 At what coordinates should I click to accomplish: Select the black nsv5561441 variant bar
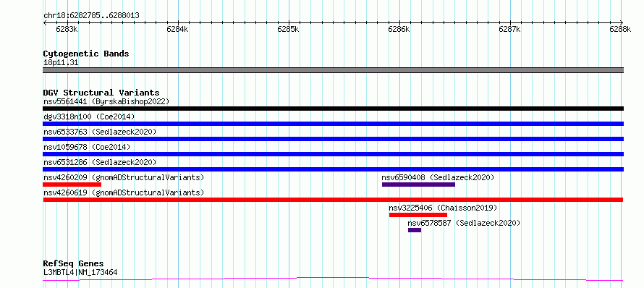point(333,109)
